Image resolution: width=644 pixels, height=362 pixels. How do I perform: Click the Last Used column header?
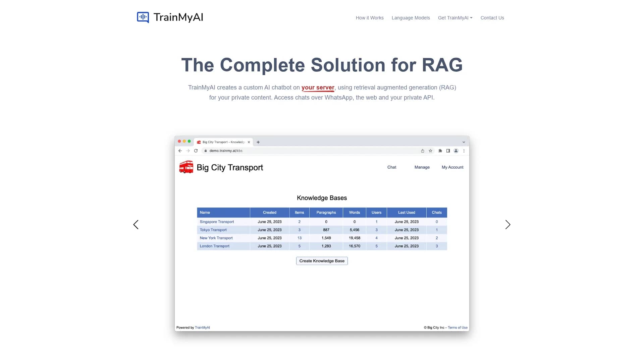tap(407, 213)
